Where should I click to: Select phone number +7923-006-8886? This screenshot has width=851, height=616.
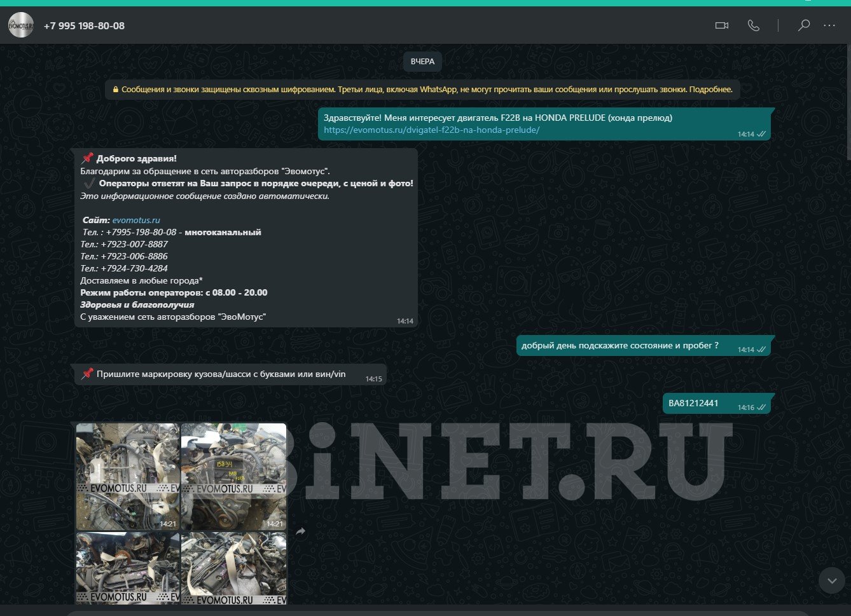click(x=134, y=256)
